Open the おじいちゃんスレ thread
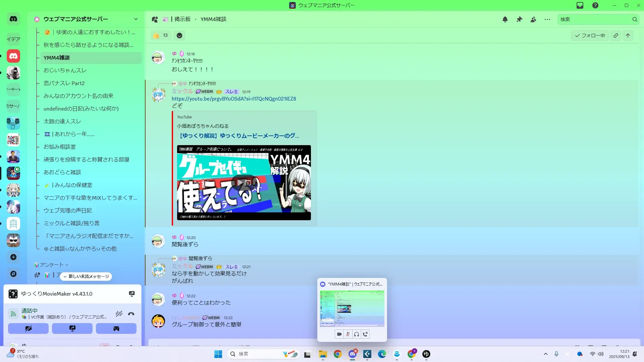The height and width of the screenshot is (362, 644). click(65, 70)
